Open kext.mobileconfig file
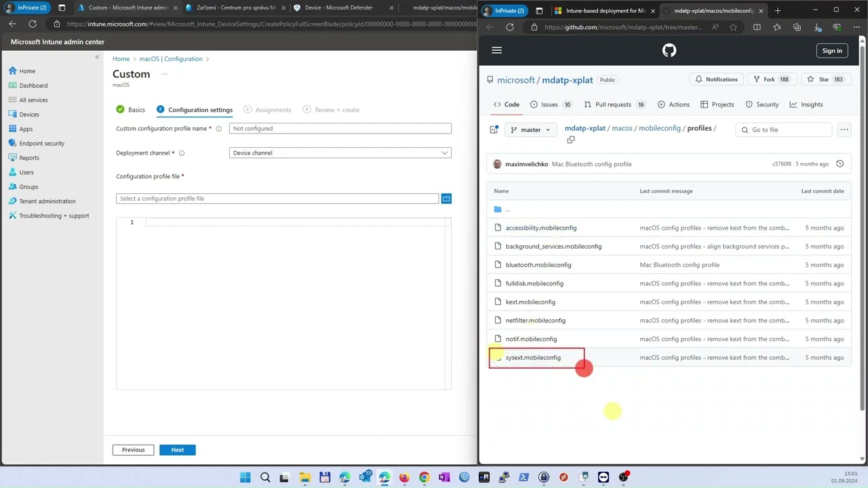The height and width of the screenshot is (488, 868). click(530, 302)
